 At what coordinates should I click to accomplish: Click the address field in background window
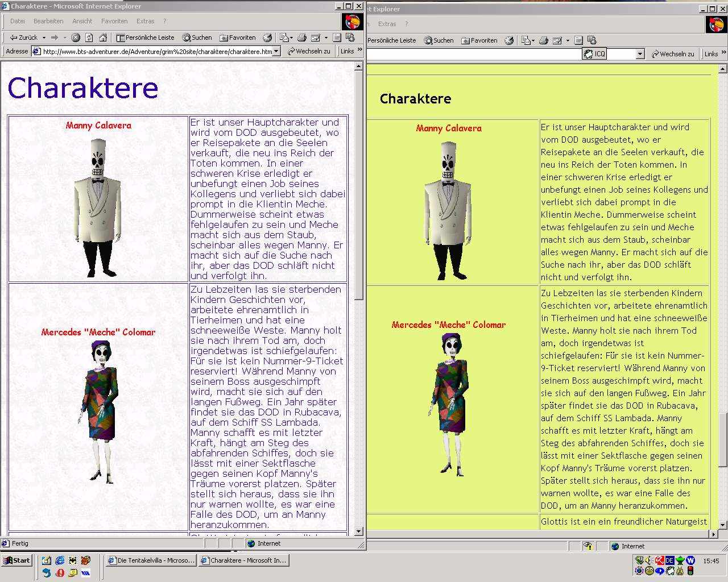click(474, 54)
